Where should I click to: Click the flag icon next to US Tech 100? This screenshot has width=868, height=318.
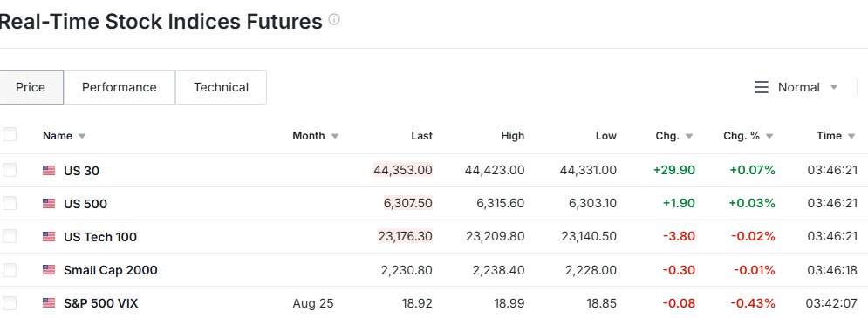pyautogui.click(x=49, y=237)
